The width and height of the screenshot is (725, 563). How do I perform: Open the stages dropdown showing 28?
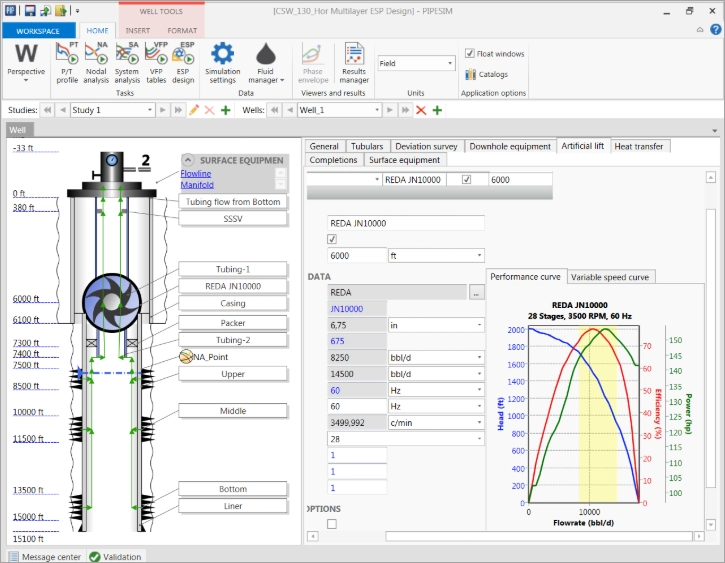click(406, 439)
